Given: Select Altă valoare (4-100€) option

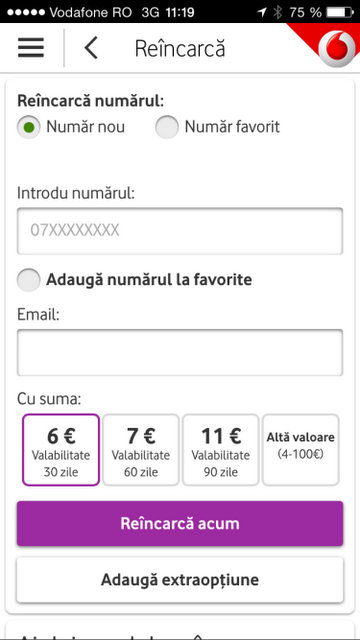Looking at the screenshot, I should click(300, 450).
